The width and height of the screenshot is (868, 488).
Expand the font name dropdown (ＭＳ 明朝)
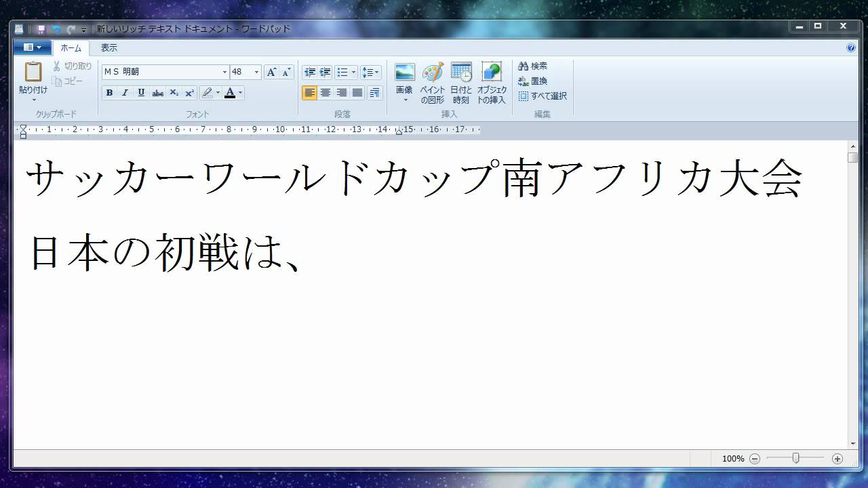(x=224, y=72)
